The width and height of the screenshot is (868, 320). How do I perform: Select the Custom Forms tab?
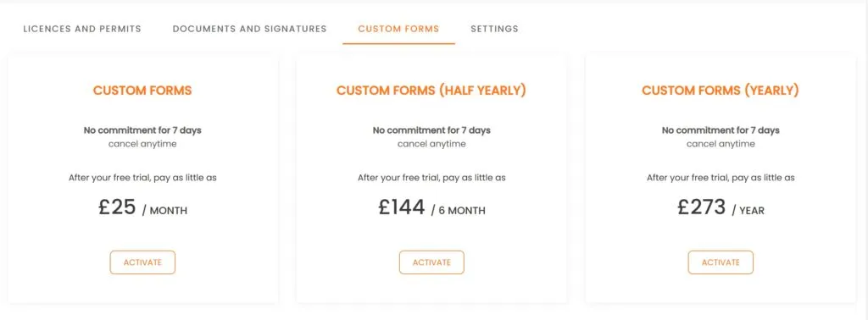[x=398, y=29]
